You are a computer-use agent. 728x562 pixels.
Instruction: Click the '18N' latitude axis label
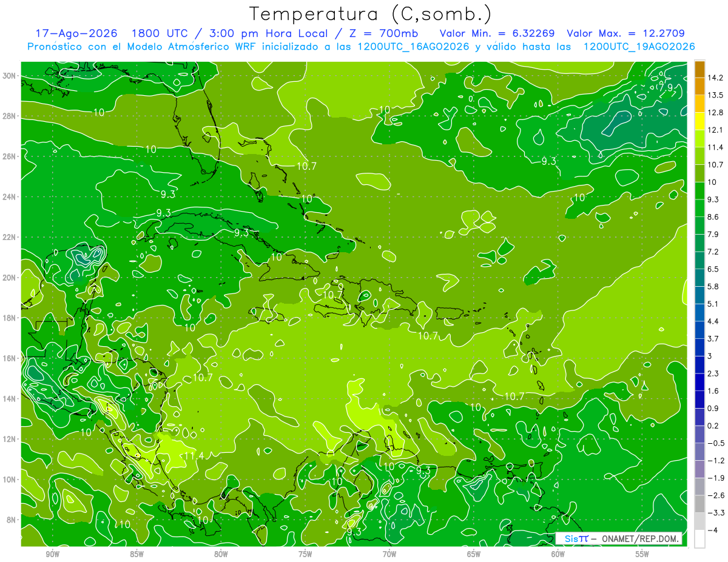coord(10,318)
